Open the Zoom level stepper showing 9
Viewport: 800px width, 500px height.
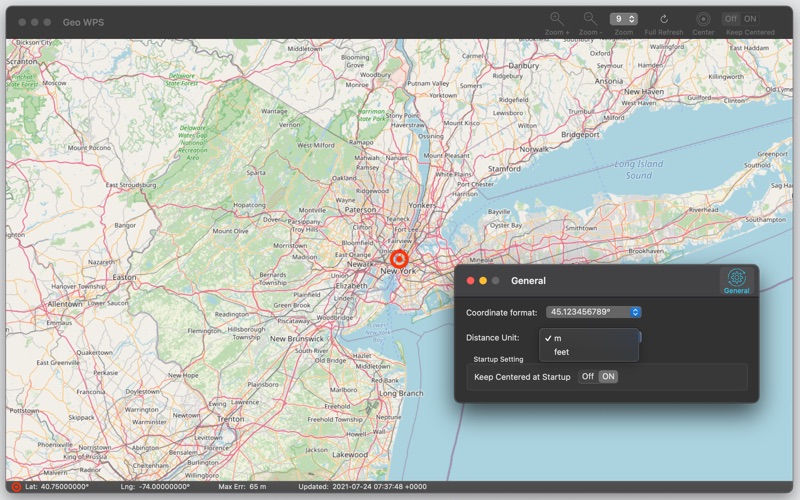tap(623, 19)
